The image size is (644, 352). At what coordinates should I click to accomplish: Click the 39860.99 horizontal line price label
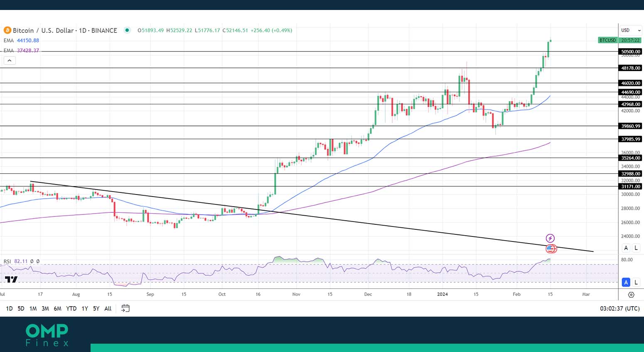630,126
